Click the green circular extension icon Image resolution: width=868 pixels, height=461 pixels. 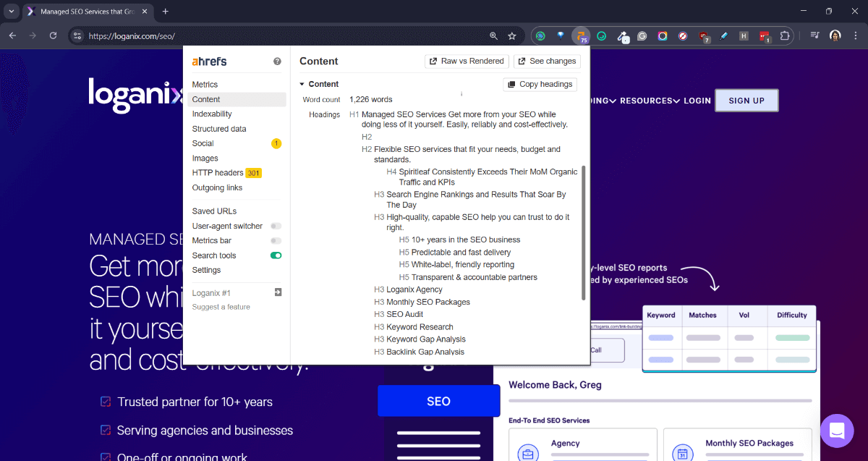pos(540,35)
